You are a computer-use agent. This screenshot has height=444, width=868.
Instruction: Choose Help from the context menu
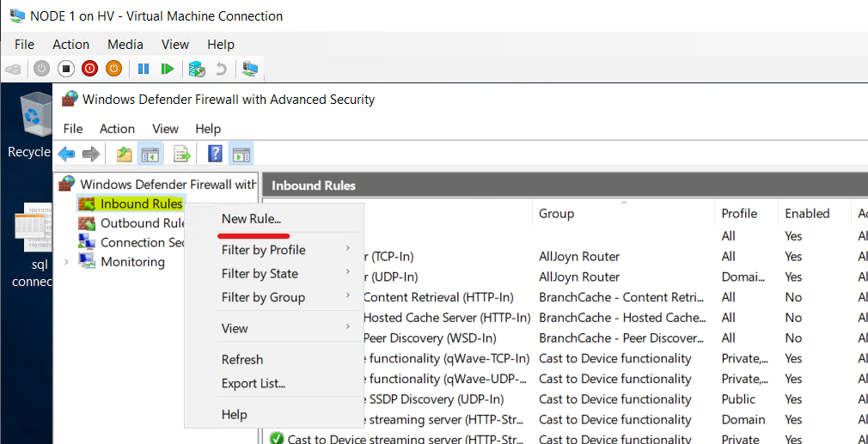[x=273, y=415]
